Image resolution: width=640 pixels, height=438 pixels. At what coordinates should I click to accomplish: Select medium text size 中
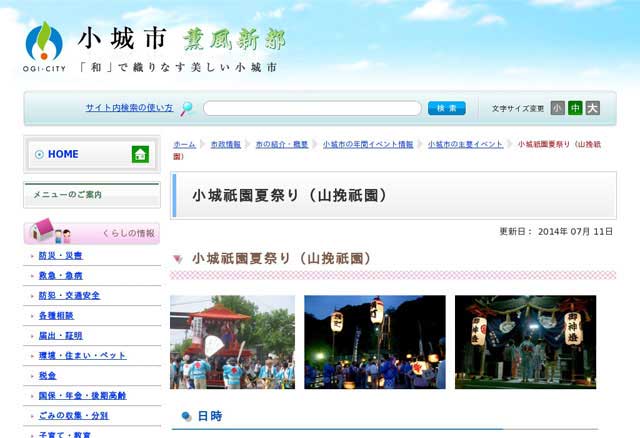pos(575,108)
